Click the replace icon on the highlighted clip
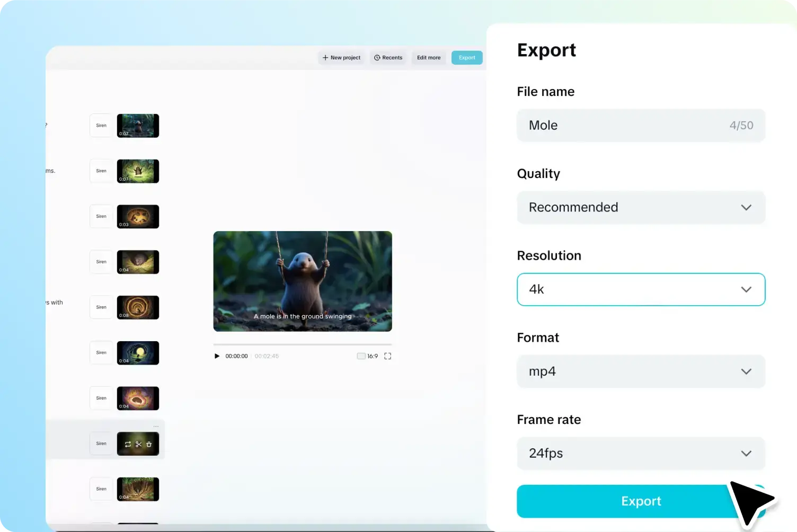This screenshot has width=797, height=532. point(128,444)
